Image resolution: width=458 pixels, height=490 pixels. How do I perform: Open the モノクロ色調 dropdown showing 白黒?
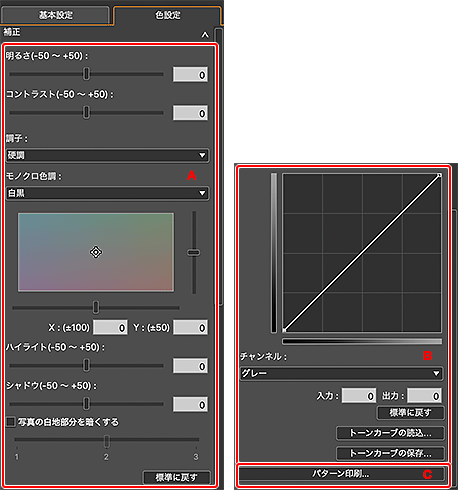108,193
